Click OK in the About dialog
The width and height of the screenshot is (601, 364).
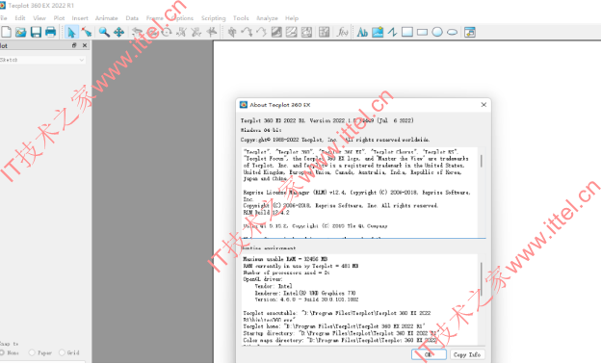429,354
